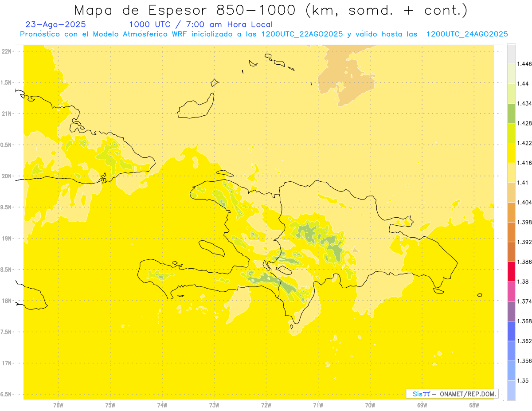Pick the pink legend swatch between 1.374 and 1.38
This screenshot has width=532, height=411.
tap(511, 291)
